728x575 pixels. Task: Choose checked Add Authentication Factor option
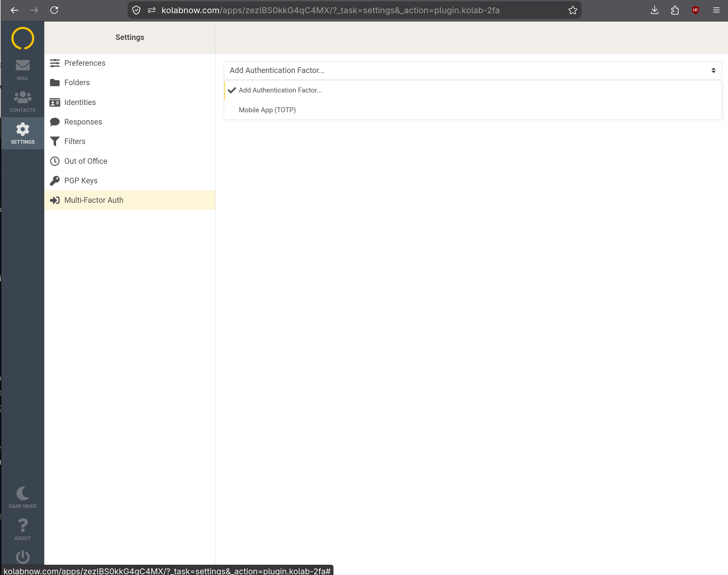click(280, 90)
